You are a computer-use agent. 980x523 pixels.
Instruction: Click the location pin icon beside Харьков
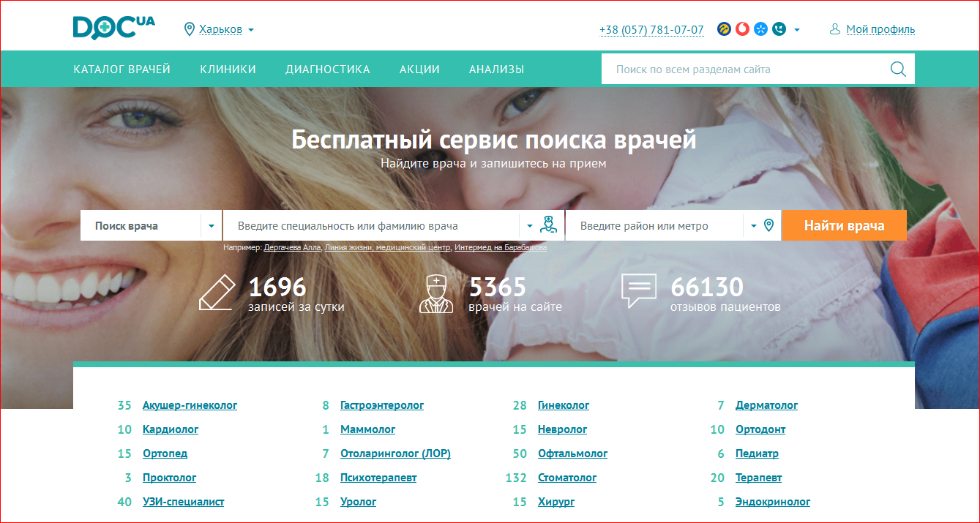pos(190,29)
